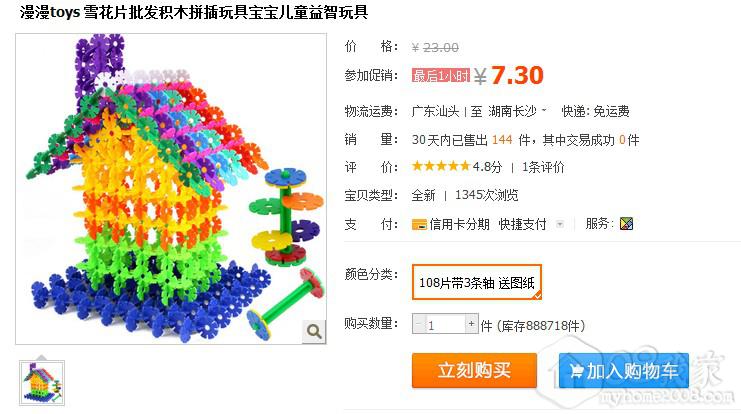Click the 加入购物车 add to cart button
Viewport: 741px width, 414px height.
point(623,371)
